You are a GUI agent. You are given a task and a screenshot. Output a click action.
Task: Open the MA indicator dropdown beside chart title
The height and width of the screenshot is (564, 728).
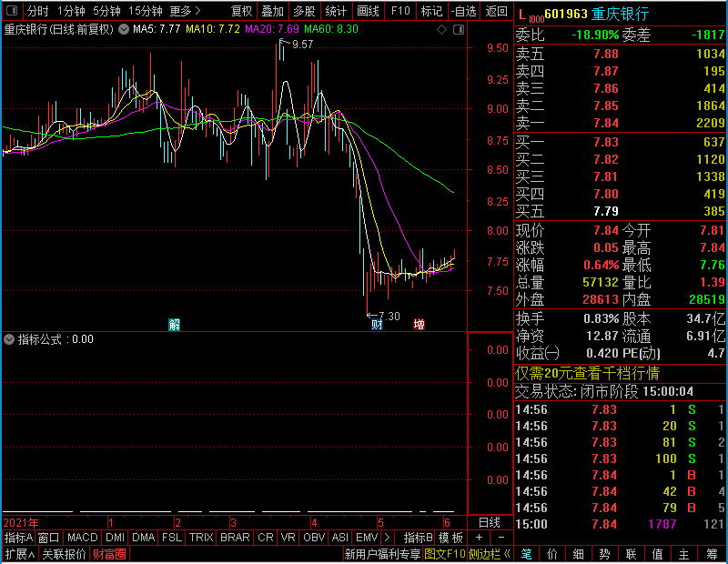pos(124,29)
